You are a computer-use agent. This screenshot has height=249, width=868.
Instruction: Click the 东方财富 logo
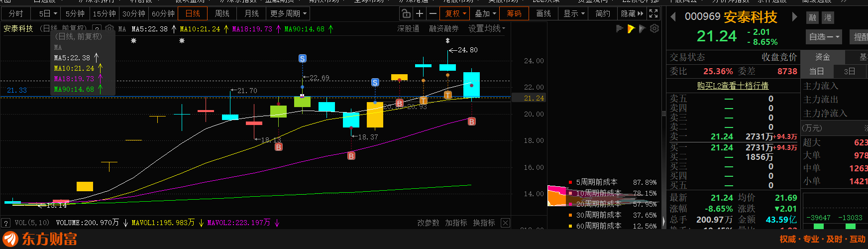pyautogui.click(x=40, y=239)
